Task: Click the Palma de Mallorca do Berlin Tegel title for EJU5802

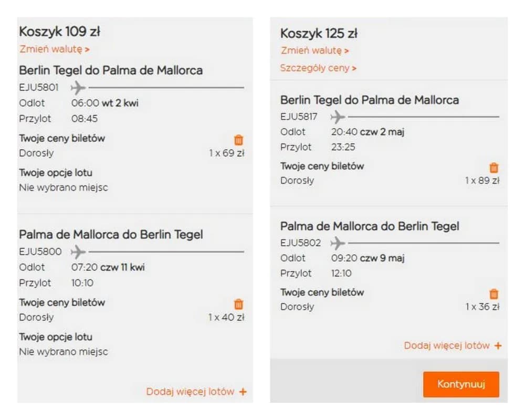Action: (369, 226)
